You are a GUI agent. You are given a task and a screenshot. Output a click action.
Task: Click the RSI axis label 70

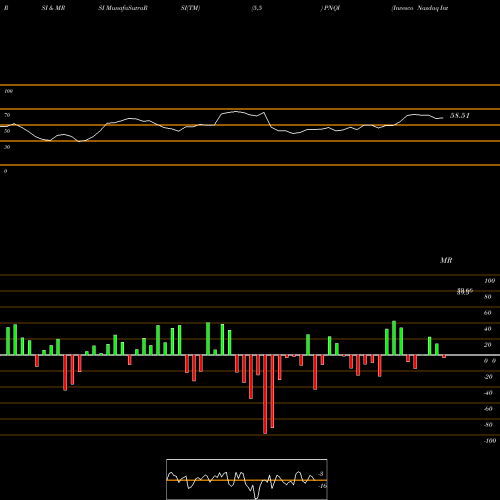click(x=7, y=115)
